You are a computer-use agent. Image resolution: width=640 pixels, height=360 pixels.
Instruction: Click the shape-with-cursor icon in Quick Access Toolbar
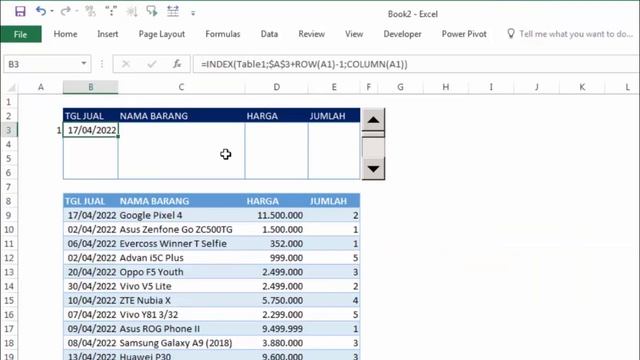[152, 11]
